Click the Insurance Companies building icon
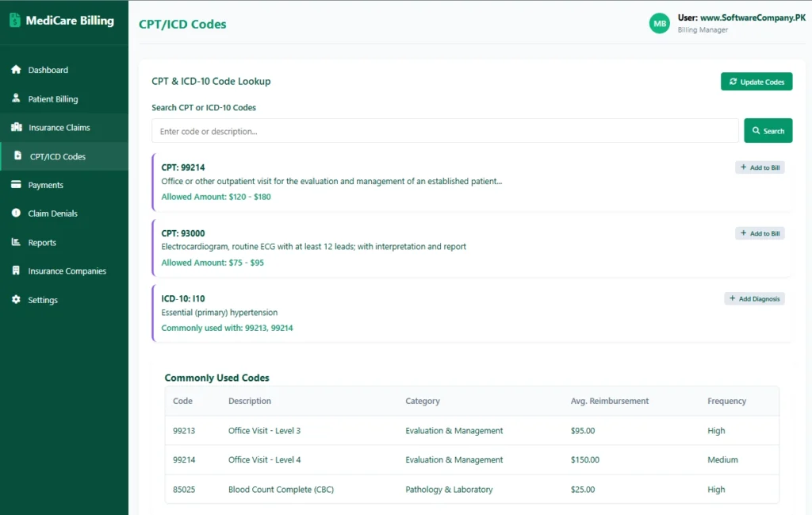This screenshot has width=812, height=515. 16,271
